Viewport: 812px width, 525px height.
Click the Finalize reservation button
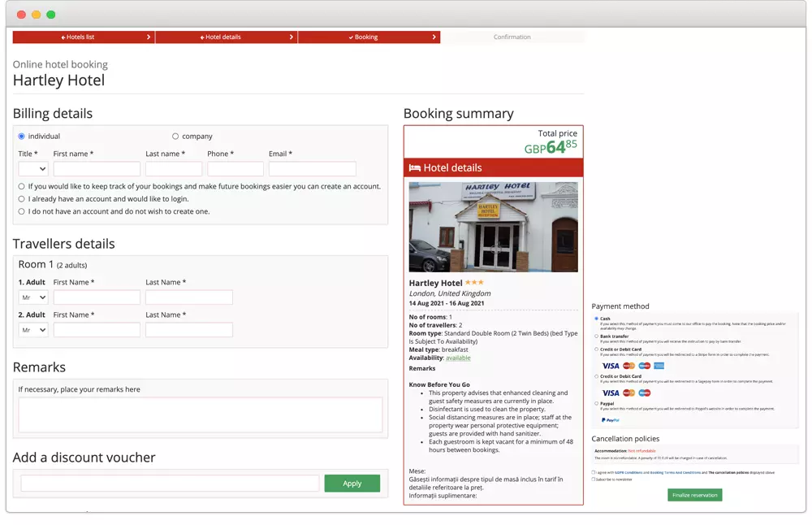[694, 495]
